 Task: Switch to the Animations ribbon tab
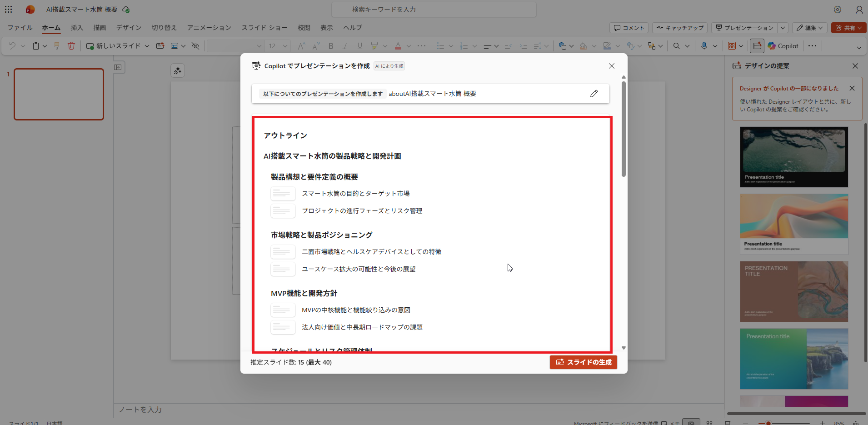[x=209, y=28]
